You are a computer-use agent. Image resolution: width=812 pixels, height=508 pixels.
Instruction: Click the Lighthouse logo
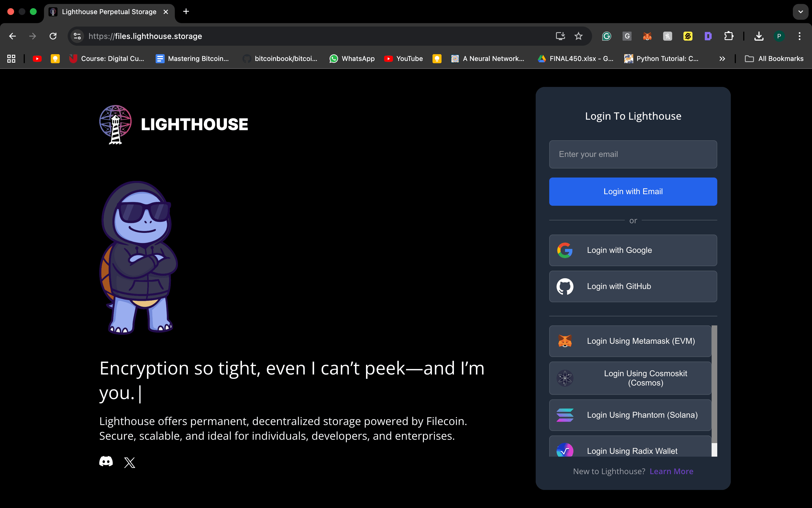(x=173, y=124)
